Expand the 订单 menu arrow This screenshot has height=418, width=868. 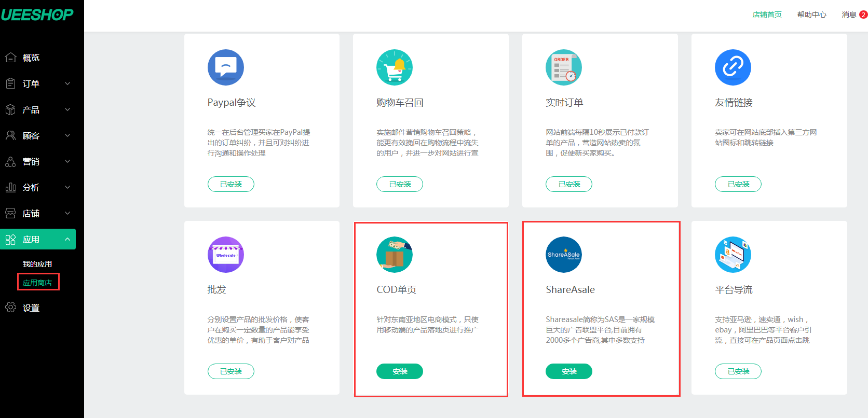pyautogui.click(x=67, y=83)
